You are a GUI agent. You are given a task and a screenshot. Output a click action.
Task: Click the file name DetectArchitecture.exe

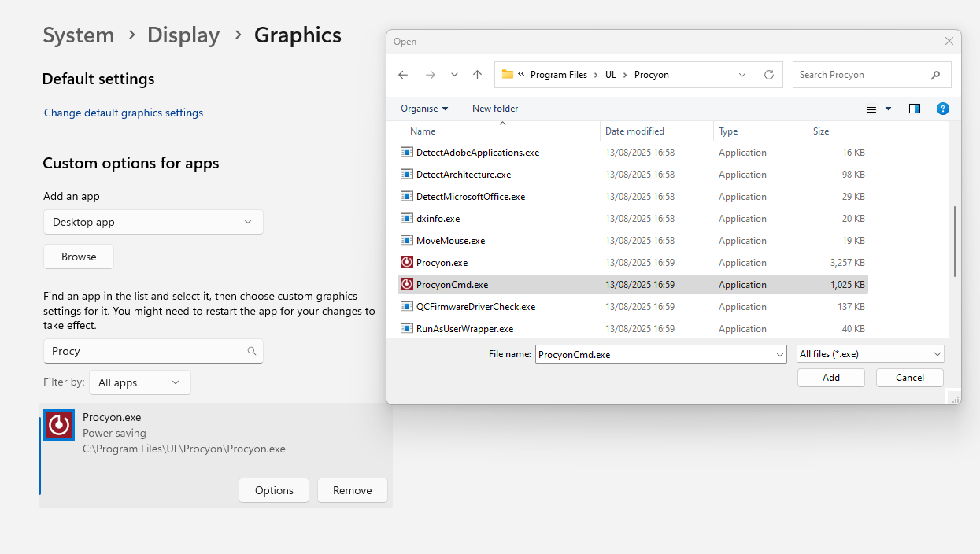(x=464, y=175)
